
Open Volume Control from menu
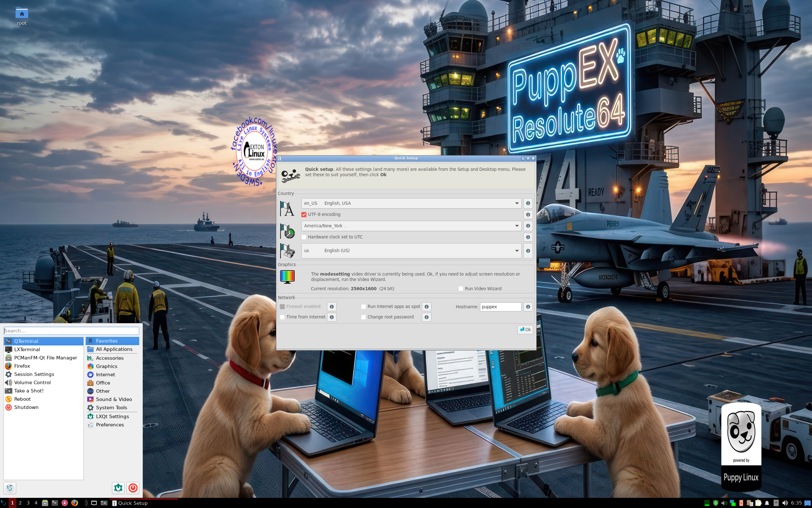tap(44, 383)
